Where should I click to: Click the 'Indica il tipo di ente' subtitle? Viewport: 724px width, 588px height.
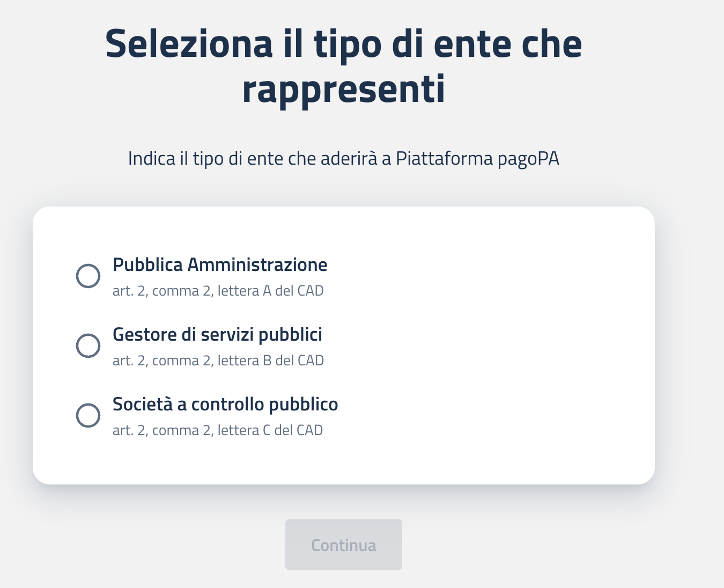343,159
